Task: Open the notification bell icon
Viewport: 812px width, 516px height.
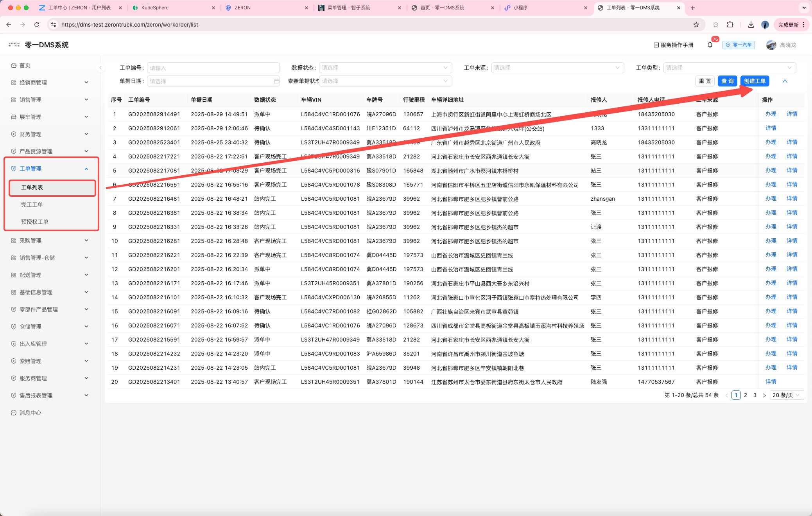Action: tap(710, 45)
